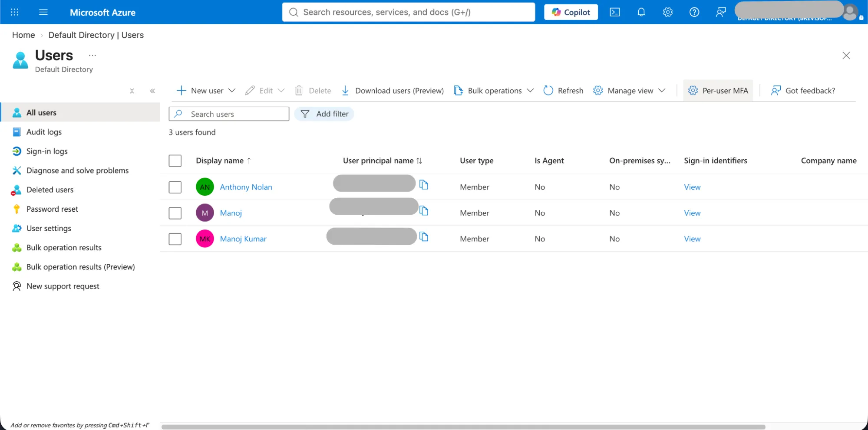The image size is (868, 430).
Task: Sort by Display name column
Action: (x=224, y=161)
